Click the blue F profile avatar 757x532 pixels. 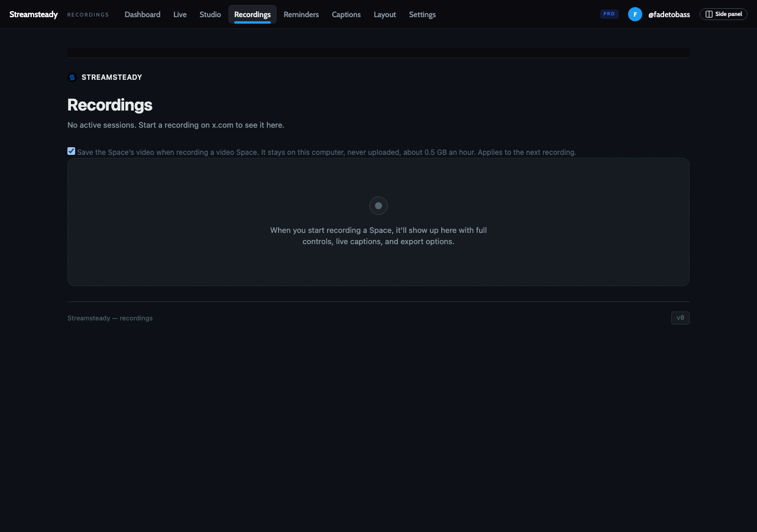[635, 14]
